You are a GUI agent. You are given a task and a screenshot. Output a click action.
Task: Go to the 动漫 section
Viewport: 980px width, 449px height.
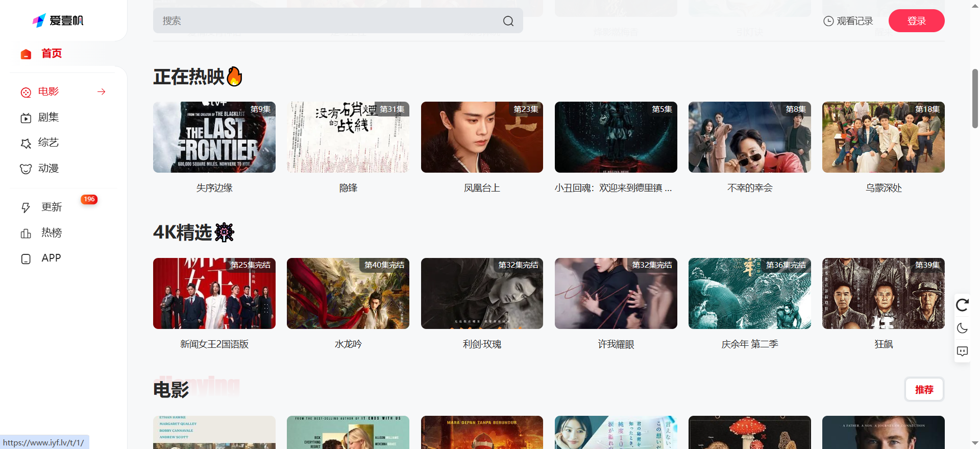point(48,169)
